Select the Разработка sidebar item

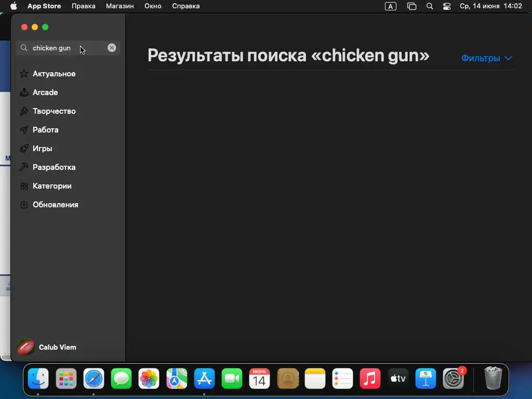pos(68,167)
